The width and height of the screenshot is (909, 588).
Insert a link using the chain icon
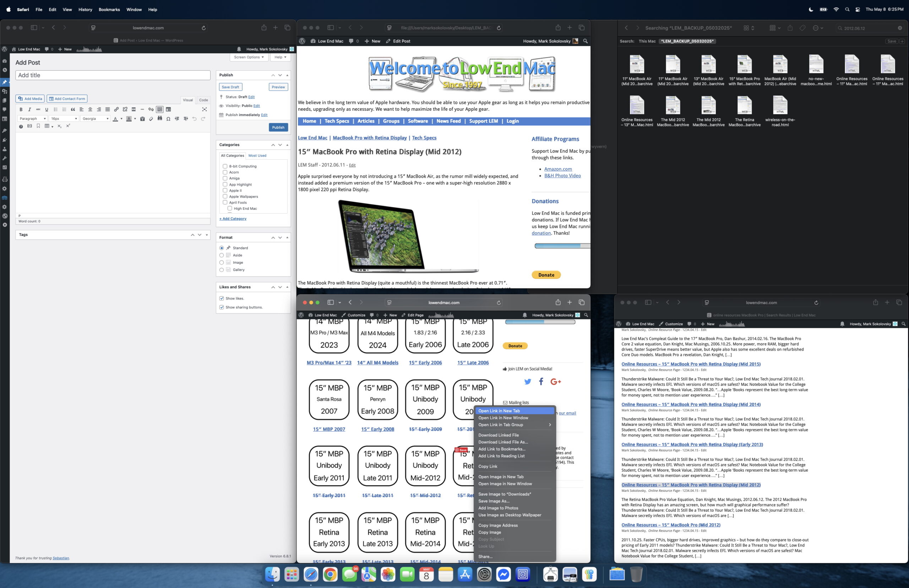pyautogui.click(x=116, y=110)
